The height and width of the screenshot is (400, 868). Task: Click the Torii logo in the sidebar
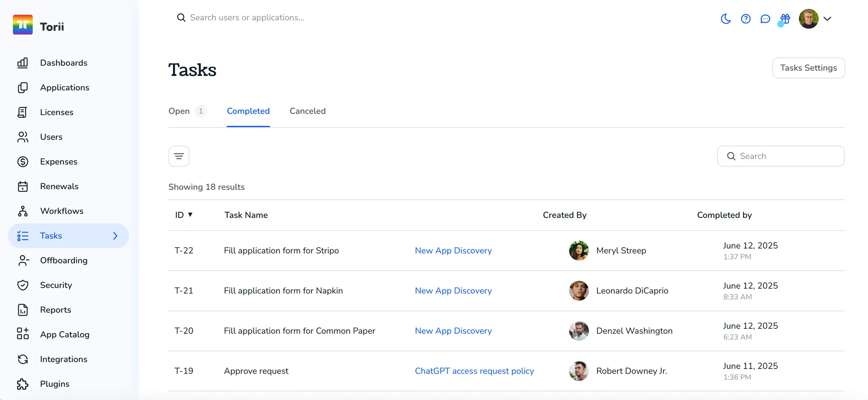(x=23, y=25)
